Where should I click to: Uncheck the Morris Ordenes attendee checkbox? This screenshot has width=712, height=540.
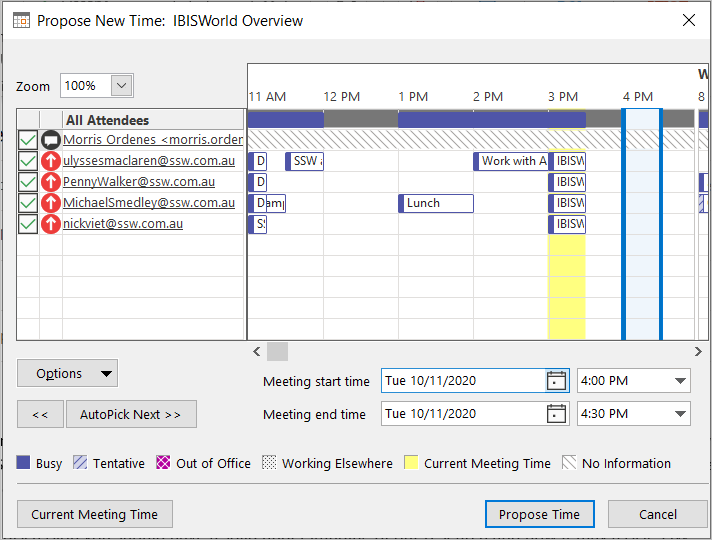(x=28, y=140)
